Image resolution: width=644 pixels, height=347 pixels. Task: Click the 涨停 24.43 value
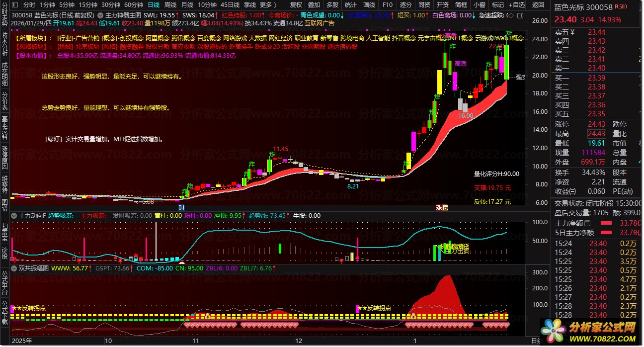click(596, 124)
